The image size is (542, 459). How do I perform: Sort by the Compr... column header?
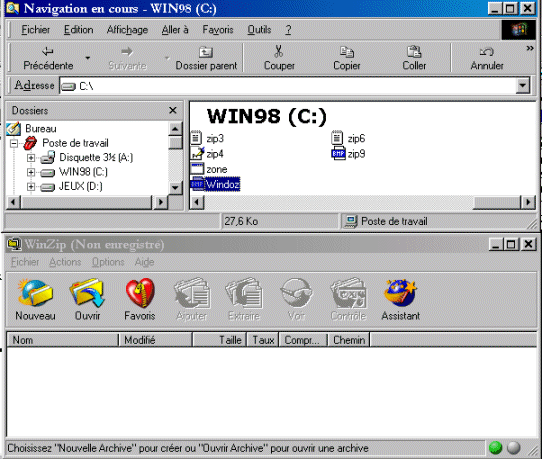click(303, 340)
